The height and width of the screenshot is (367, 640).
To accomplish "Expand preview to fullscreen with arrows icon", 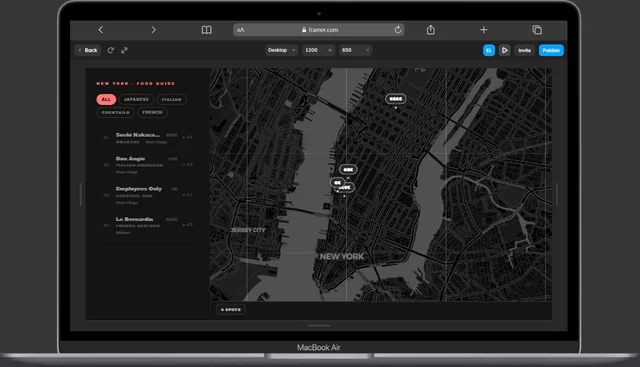I will [x=124, y=50].
